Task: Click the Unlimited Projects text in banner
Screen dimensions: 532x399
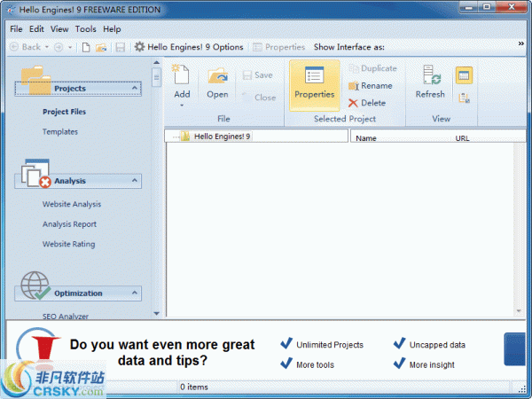Action: [x=330, y=345]
